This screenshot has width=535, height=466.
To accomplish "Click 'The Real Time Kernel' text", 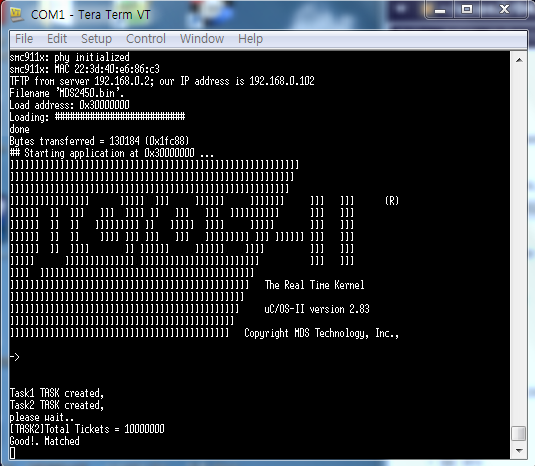I will 315,285.
